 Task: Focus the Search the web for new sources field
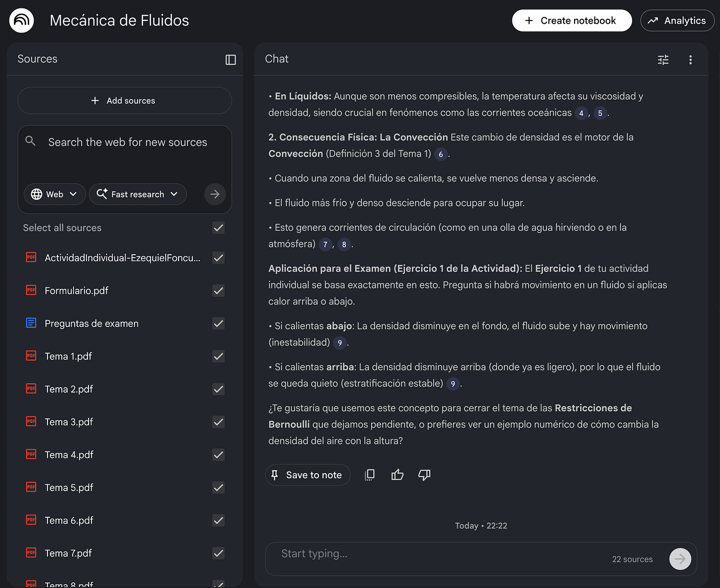click(128, 142)
